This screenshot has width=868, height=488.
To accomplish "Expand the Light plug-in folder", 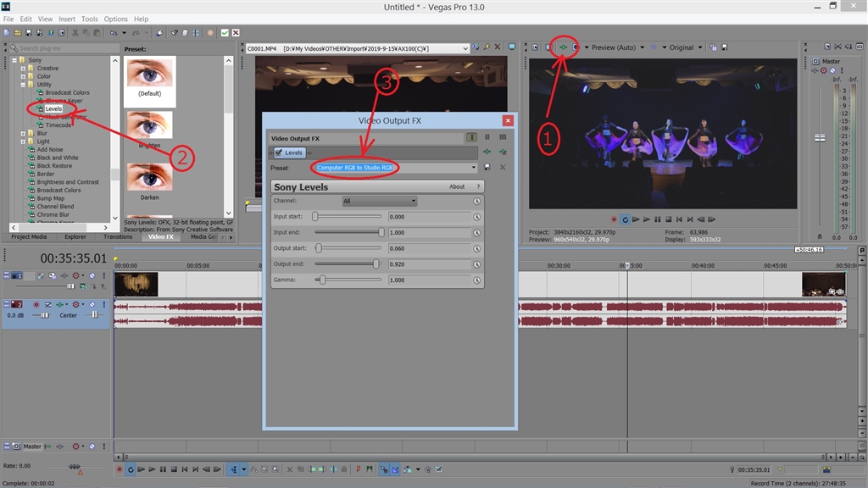I will (23, 141).
